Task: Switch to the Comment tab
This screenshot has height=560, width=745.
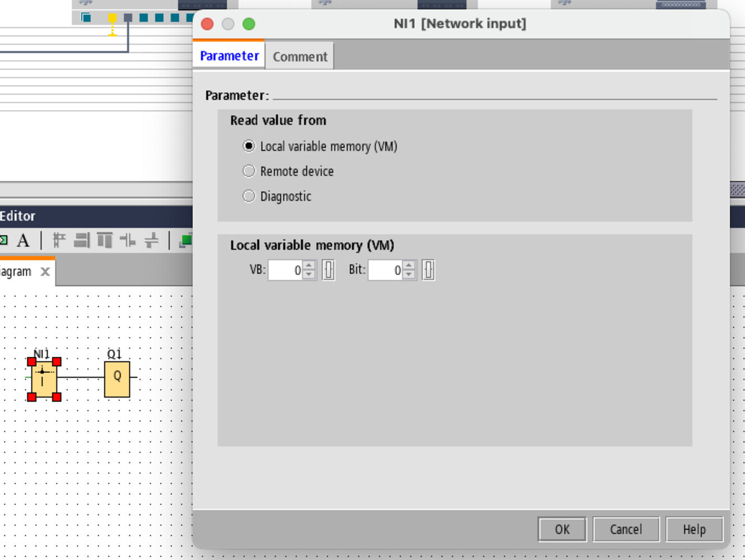Action: click(300, 55)
